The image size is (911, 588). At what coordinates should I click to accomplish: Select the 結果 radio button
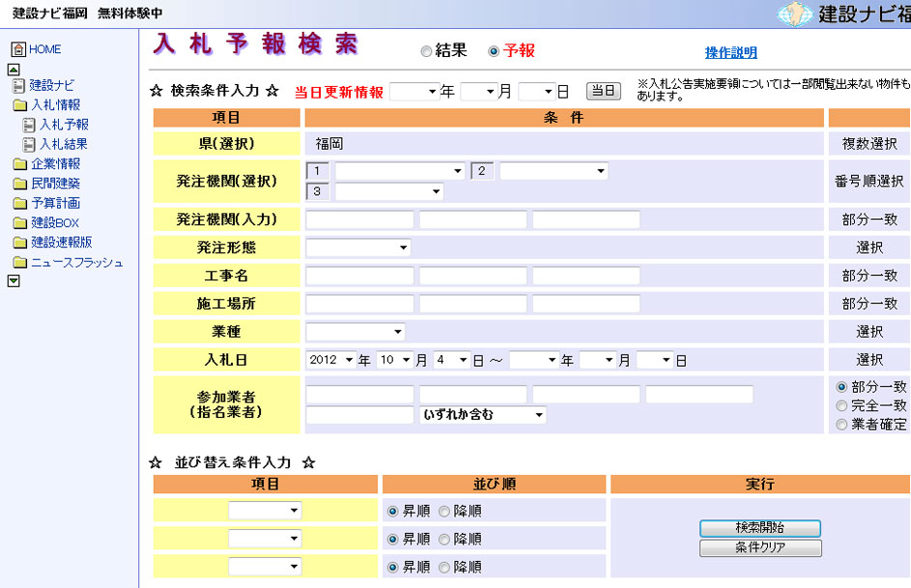pyautogui.click(x=426, y=52)
